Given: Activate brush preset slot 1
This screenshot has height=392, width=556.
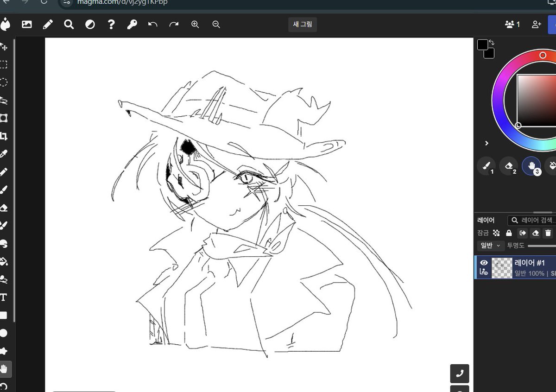Looking at the screenshot, I should click(x=486, y=166).
